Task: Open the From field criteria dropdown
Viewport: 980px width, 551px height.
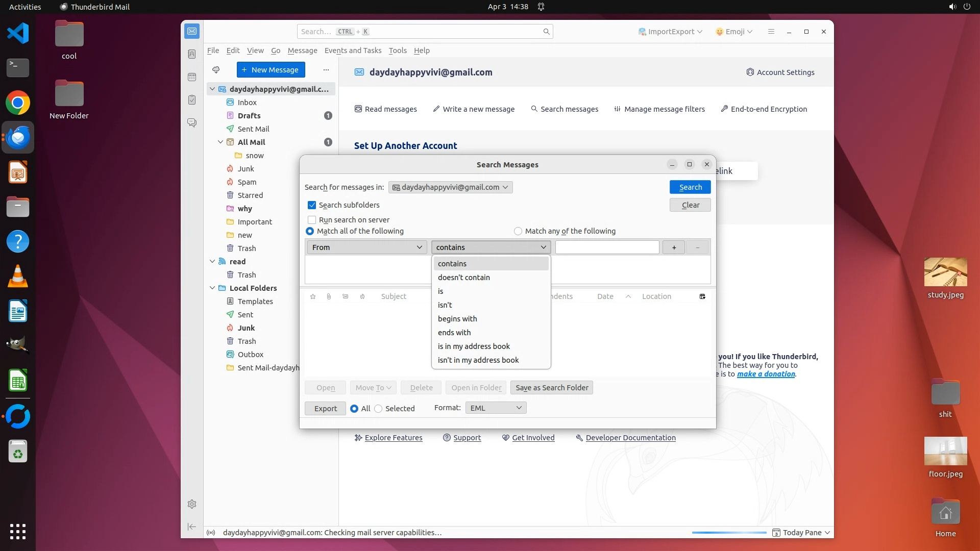Action: (367, 247)
